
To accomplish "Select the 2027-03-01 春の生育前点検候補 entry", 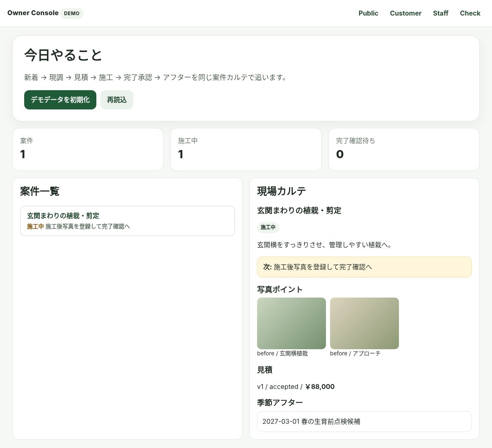I will 364,421.
